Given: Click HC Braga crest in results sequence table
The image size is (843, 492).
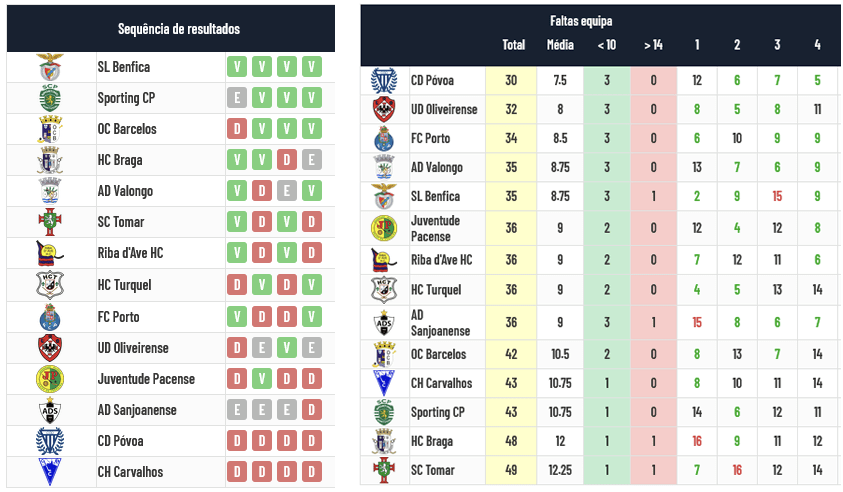Looking at the screenshot, I should tap(49, 160).
